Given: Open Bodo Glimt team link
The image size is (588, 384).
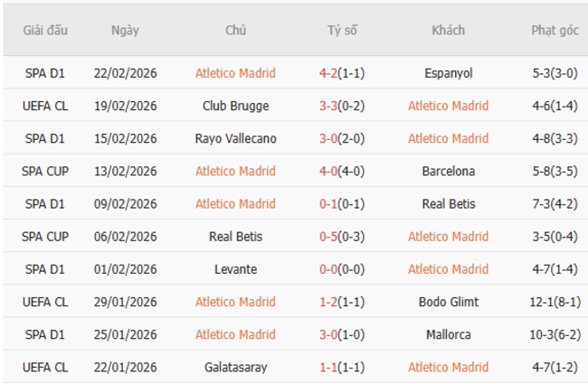Looking at the screenshot, I should [448, 302].
